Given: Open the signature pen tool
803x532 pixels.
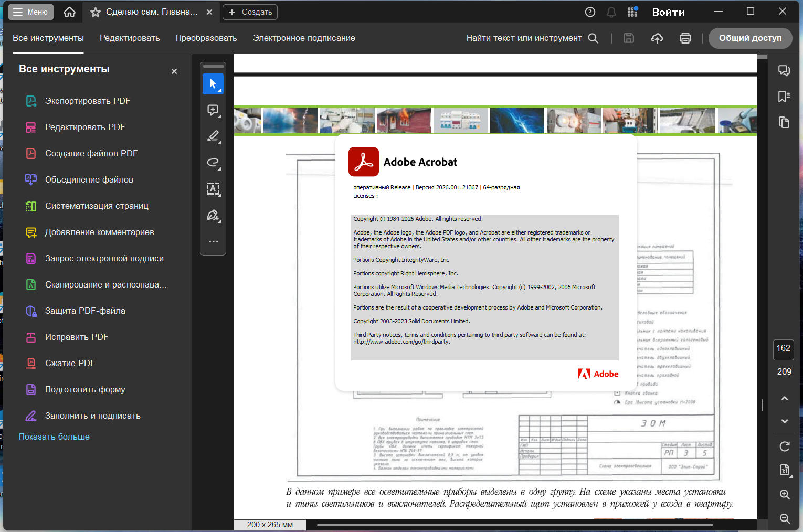Looking at the screenshot, I should pyautogui.click(x=213, y=215).
